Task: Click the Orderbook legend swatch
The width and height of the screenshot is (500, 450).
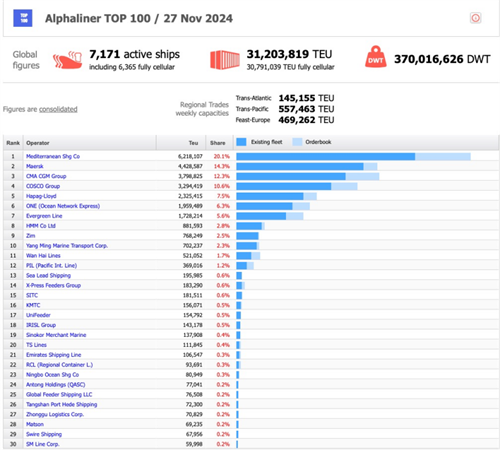Action: [x=297, y=142]
